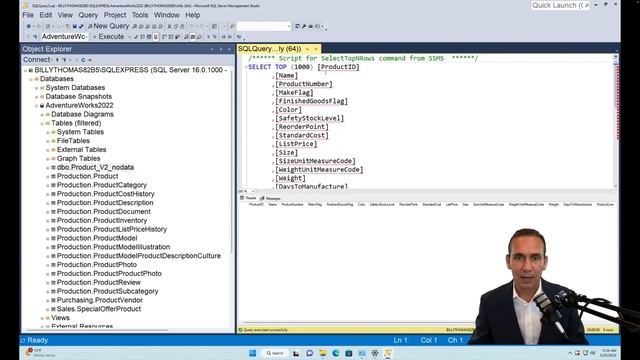640x360 pixels.
Task: Open Microsoft Store from the taskbar
Action: (349, 353)
